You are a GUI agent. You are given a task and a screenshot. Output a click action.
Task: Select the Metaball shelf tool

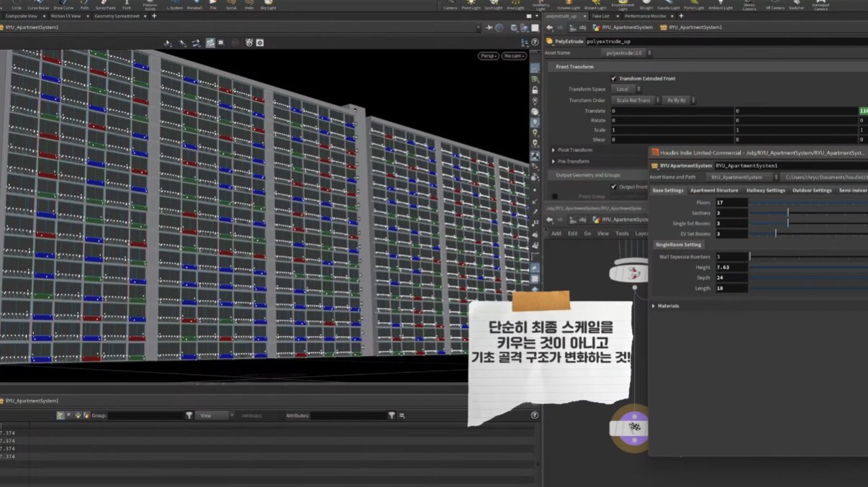click(x=194, y=6)
